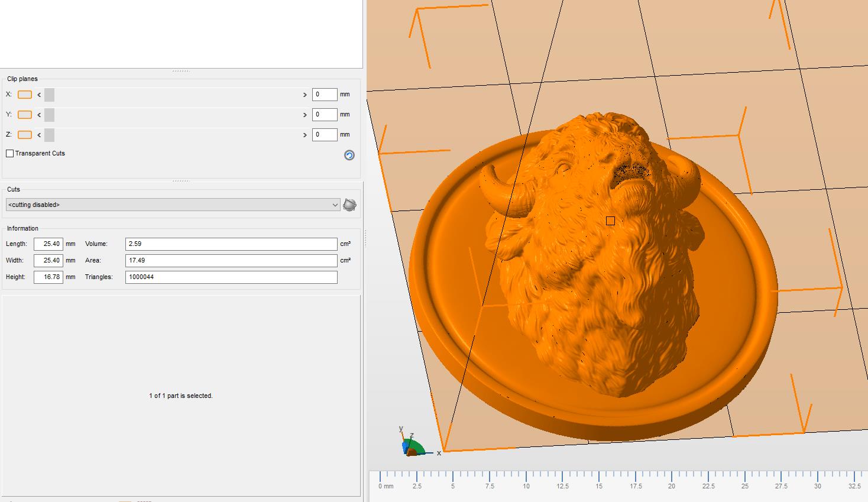This screenshot has width=868, height=502.
Task: Click the cut sphere icon beside Cuts dropdown
Action: (349, 205)
